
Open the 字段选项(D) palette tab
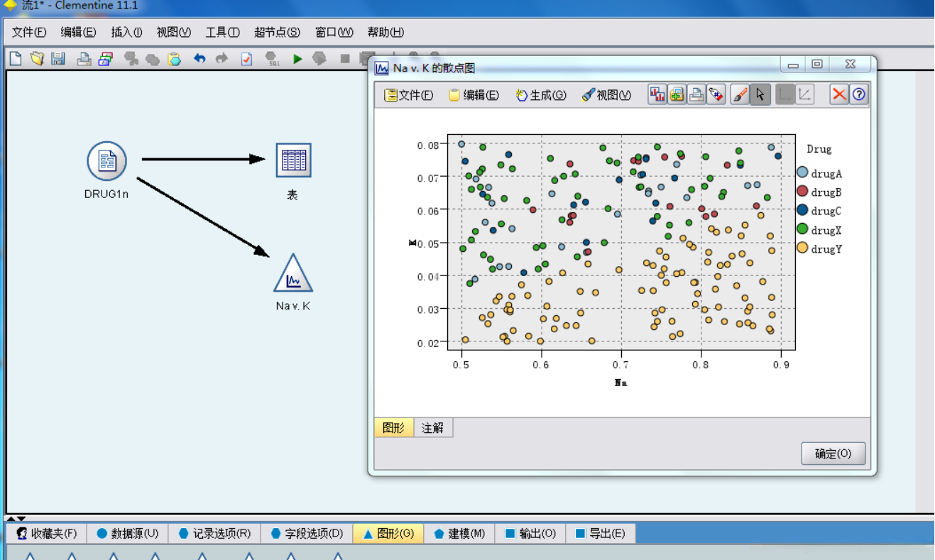click(307, 534)
